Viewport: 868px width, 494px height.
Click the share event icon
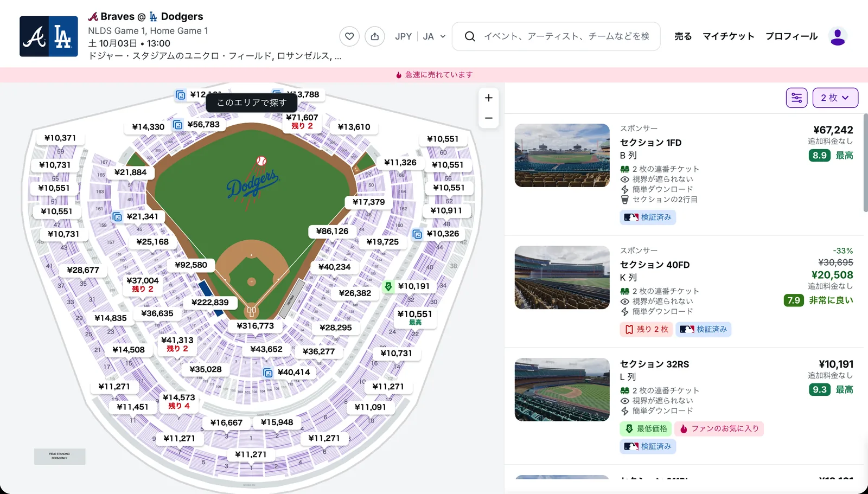coord(375,36)
